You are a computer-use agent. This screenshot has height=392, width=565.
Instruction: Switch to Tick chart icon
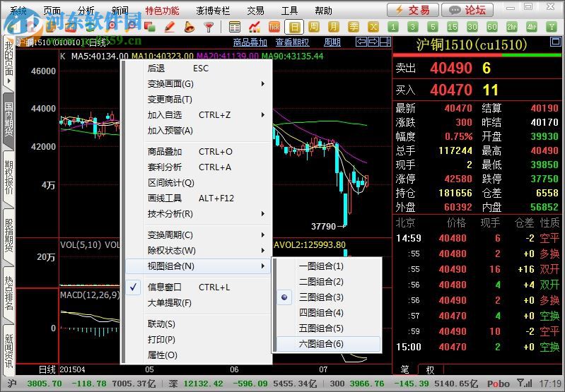(274, 27)
